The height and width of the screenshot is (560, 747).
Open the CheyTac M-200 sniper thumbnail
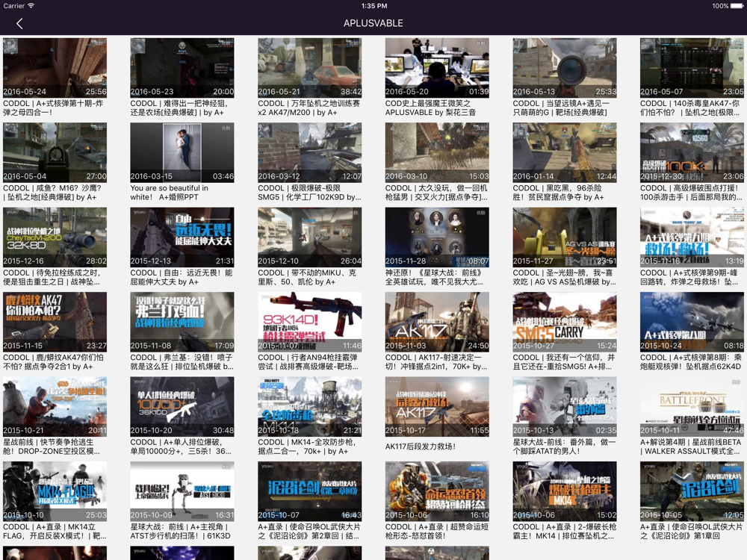tap(55, 237)
